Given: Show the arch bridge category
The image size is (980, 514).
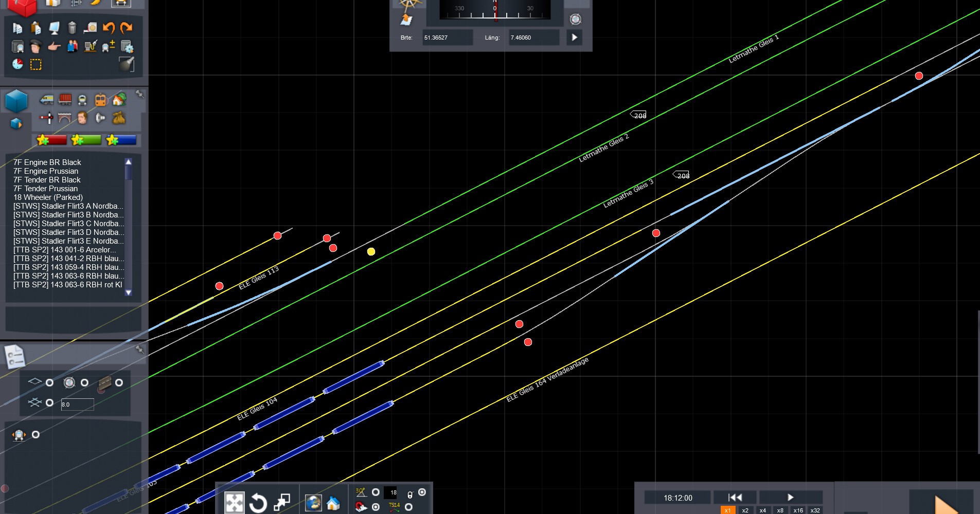Looking at the screenshot, I should (x=65, y=118).
